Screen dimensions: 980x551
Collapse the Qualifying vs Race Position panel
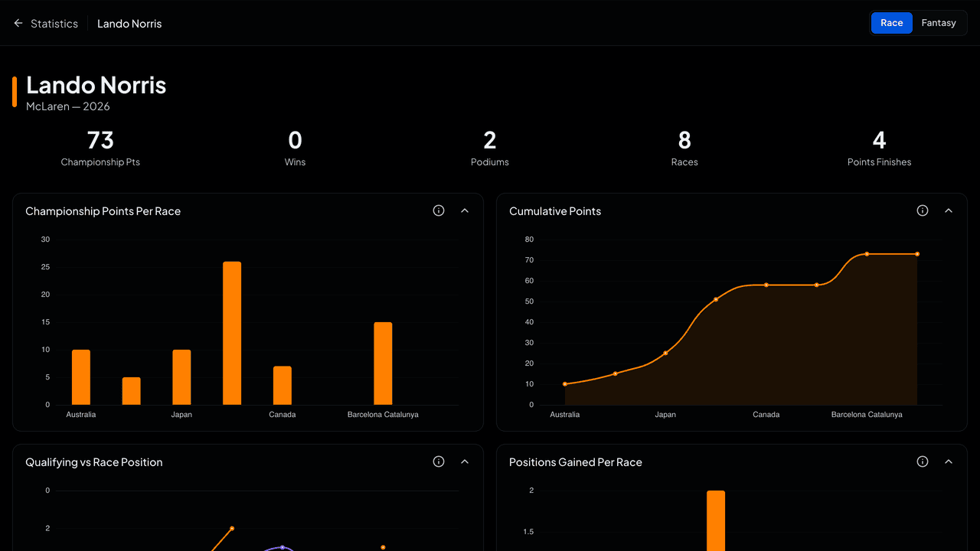click(x=465, y=461)
